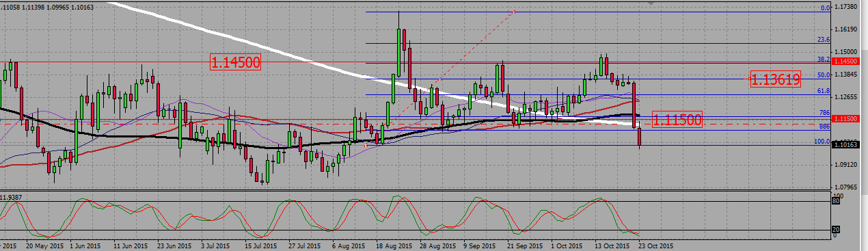868x251 pixels.
Task: Click the 786 Fibonacci level label
Action: [x=824, y=112]
